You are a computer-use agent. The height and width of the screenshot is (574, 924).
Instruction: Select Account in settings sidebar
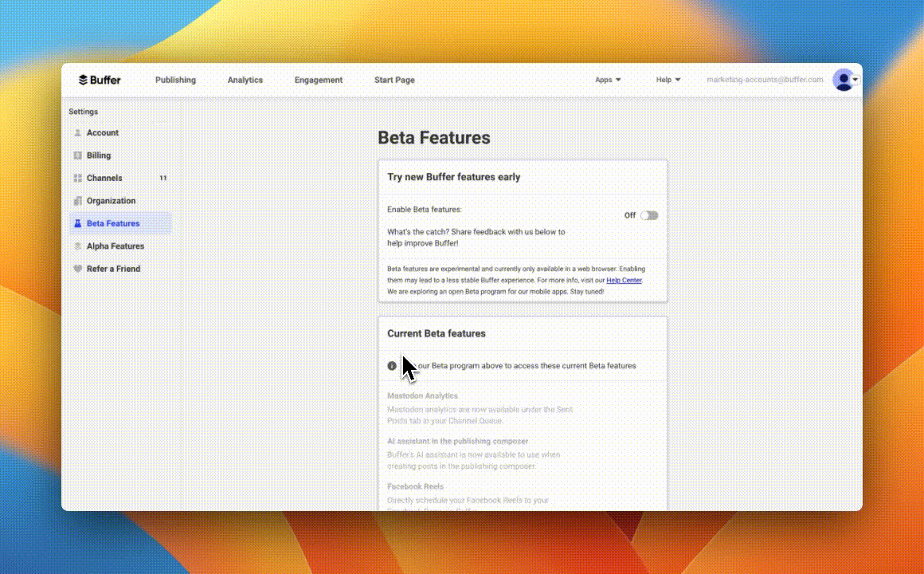120,132
